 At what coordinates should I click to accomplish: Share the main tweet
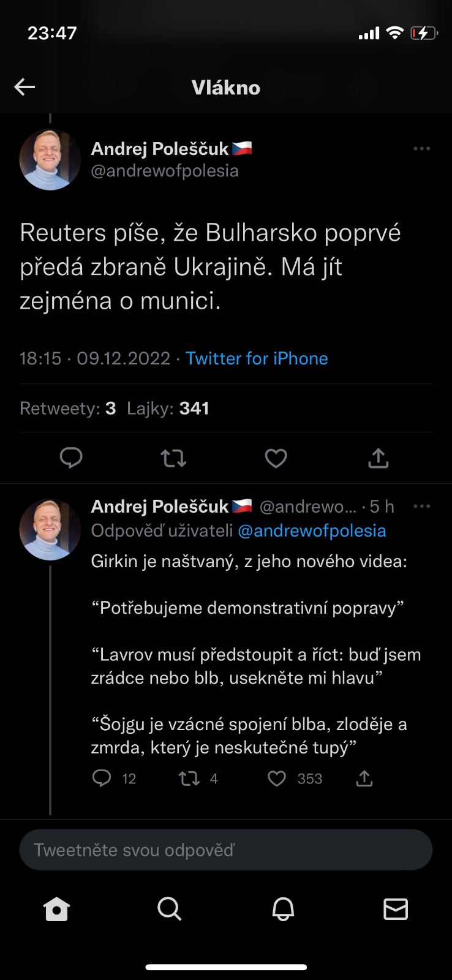click(x=379, y=458)
